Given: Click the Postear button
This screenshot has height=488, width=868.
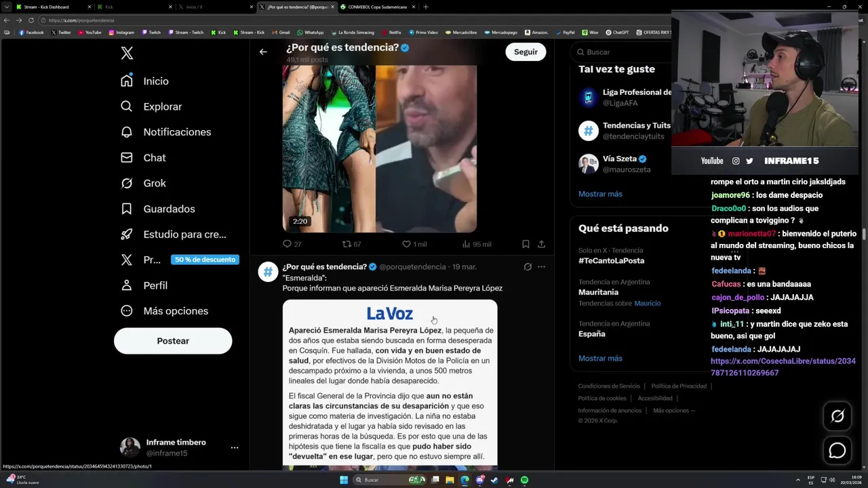Looking at the screenshot, I should (x=173, y=341).
